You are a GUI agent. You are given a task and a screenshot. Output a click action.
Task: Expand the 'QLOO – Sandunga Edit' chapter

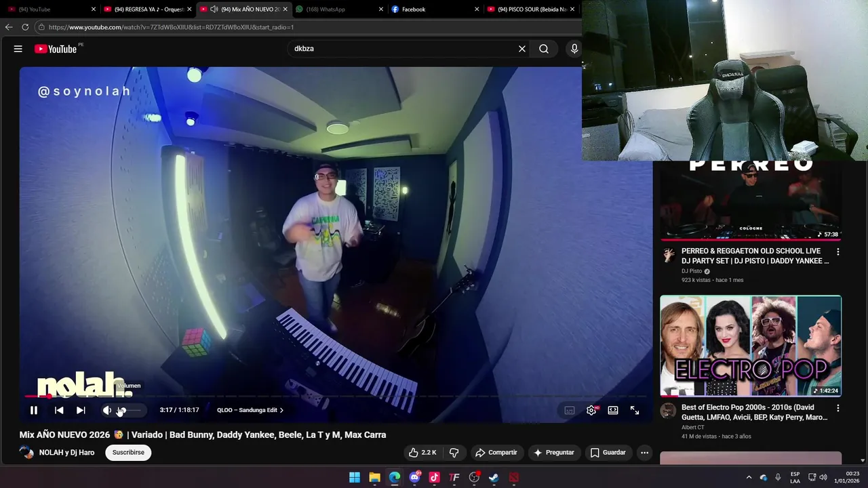coord(250,410)
